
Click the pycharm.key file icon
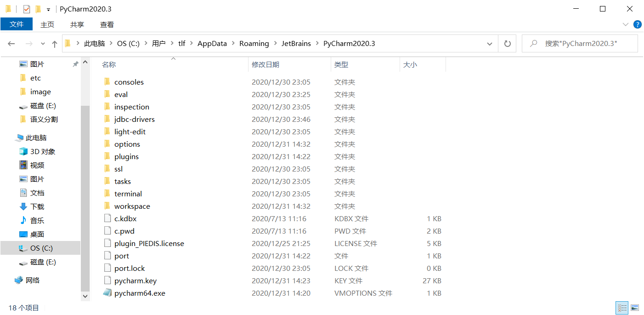pyautogui.click(x=107, y=281)
